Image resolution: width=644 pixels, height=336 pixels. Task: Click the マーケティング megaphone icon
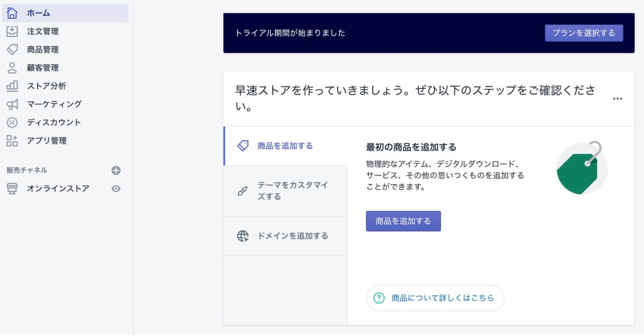coord(12,104)
